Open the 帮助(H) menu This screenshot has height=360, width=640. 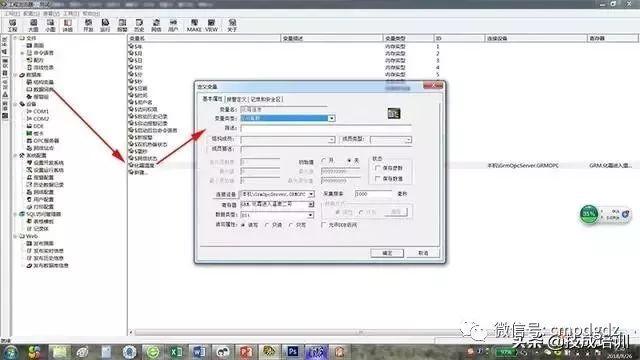[x=91, y=14]
